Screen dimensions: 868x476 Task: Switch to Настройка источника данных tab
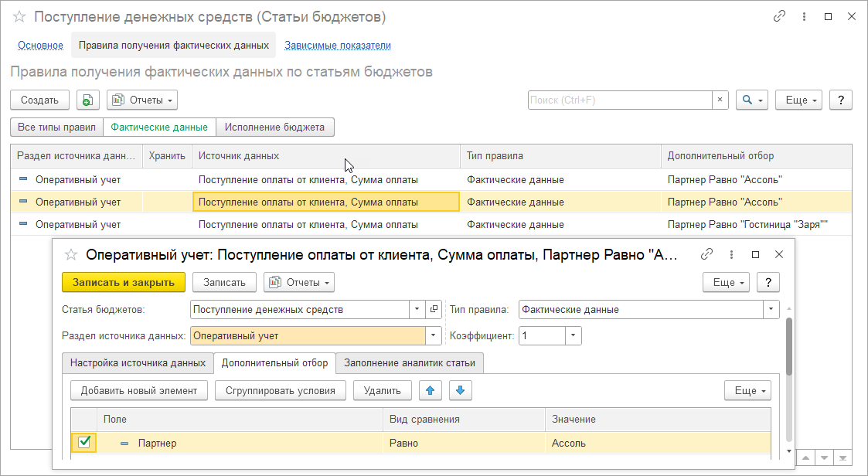[137, 363]
